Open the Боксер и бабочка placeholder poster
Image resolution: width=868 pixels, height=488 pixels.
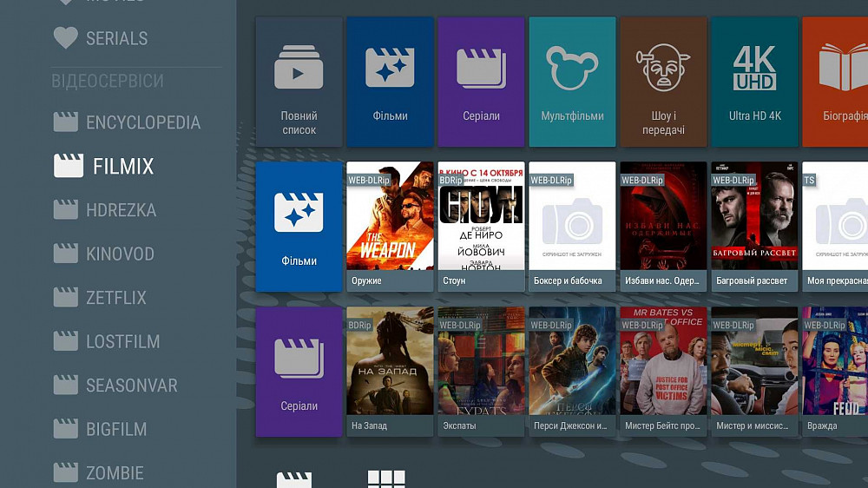pos(572,216)
